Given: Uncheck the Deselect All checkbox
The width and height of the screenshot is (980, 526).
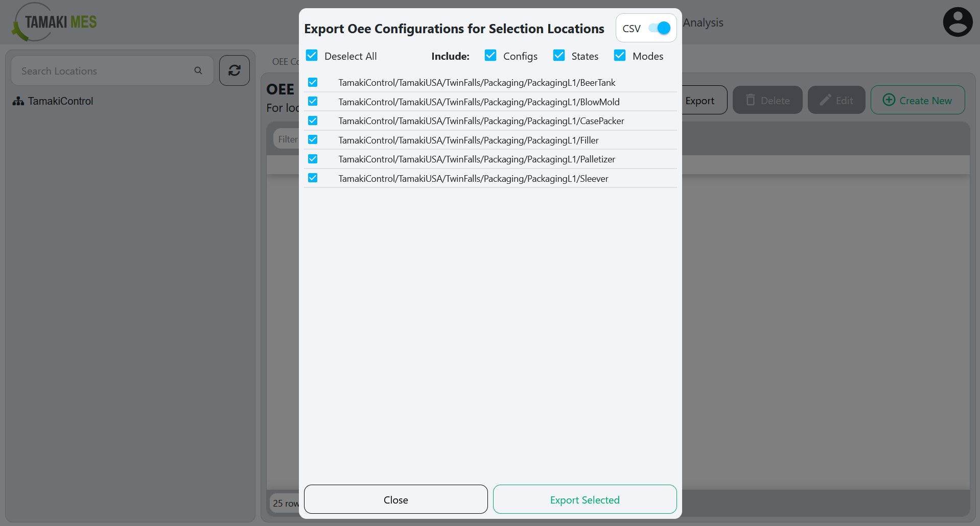Looking at the screenshot, I should [x=312, y=56].
